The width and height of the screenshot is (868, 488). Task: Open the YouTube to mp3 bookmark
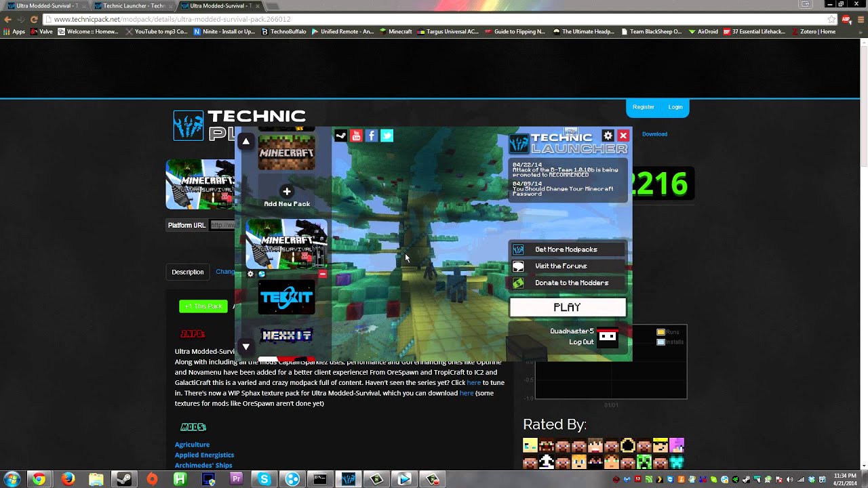click(156, 31)
